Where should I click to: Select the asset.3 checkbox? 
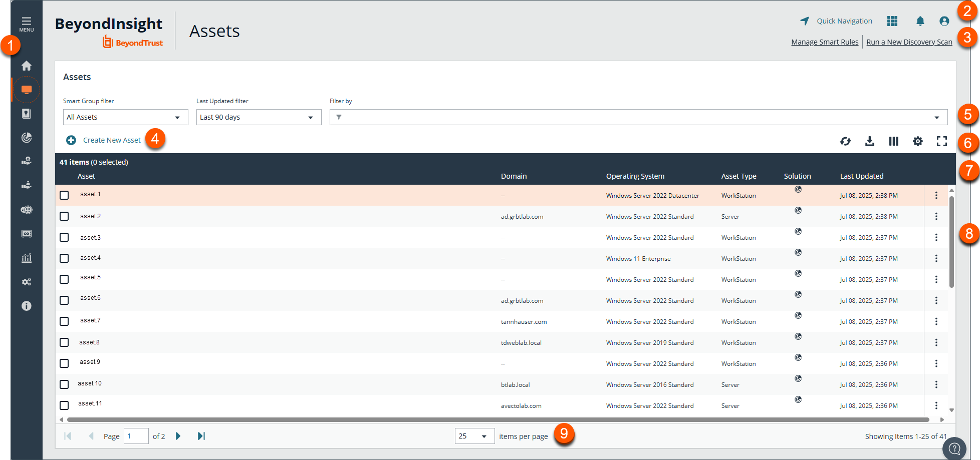[64, 237]
